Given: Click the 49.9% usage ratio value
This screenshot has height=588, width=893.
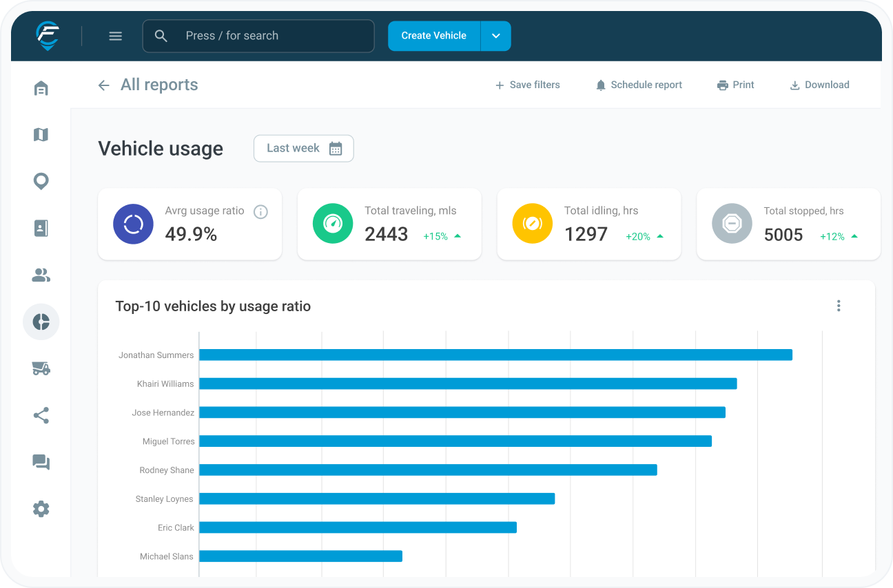Looking at the screenshot, I should (191, 235).
